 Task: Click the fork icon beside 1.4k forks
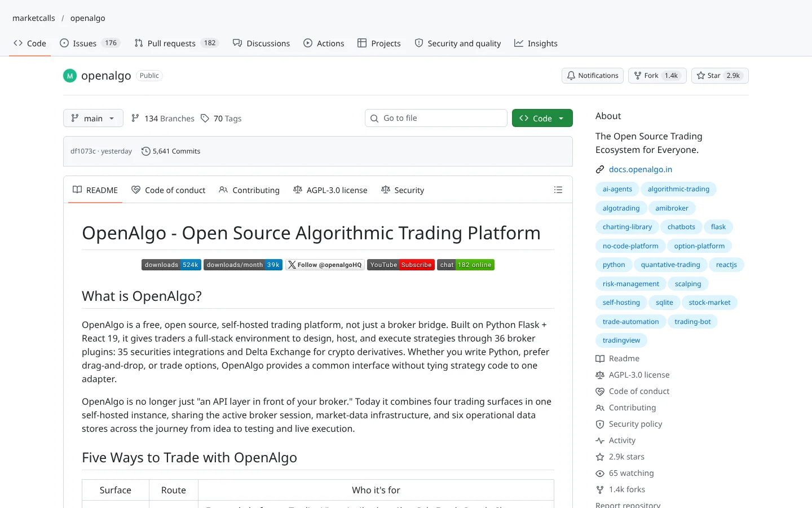[600, 489]
